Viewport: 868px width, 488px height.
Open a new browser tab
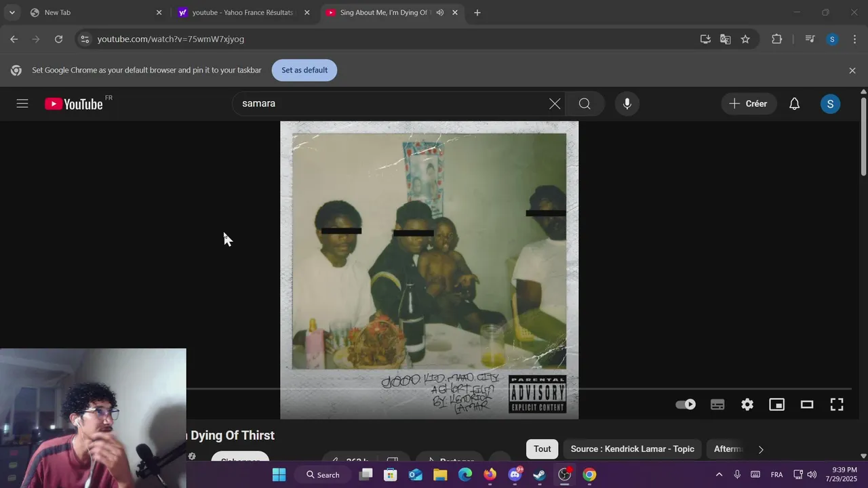(x=477, y=12)
